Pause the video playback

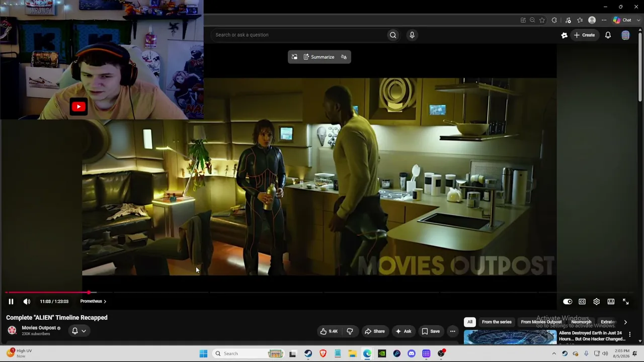pyautogui.click(x=11, y=301)
